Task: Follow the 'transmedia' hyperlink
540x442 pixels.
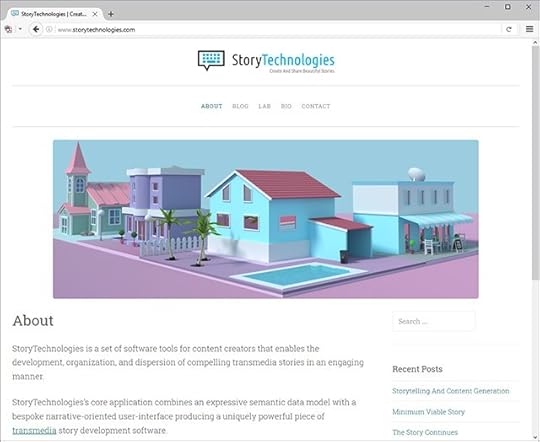Action: point(34,430)
